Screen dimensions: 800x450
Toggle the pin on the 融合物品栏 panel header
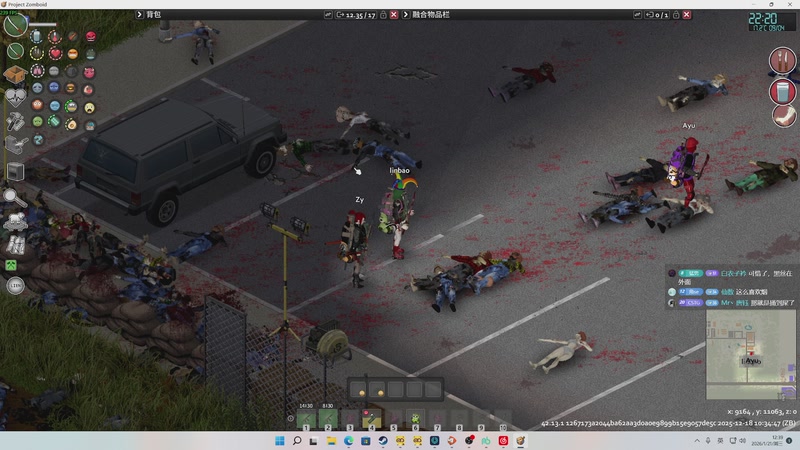637,15
